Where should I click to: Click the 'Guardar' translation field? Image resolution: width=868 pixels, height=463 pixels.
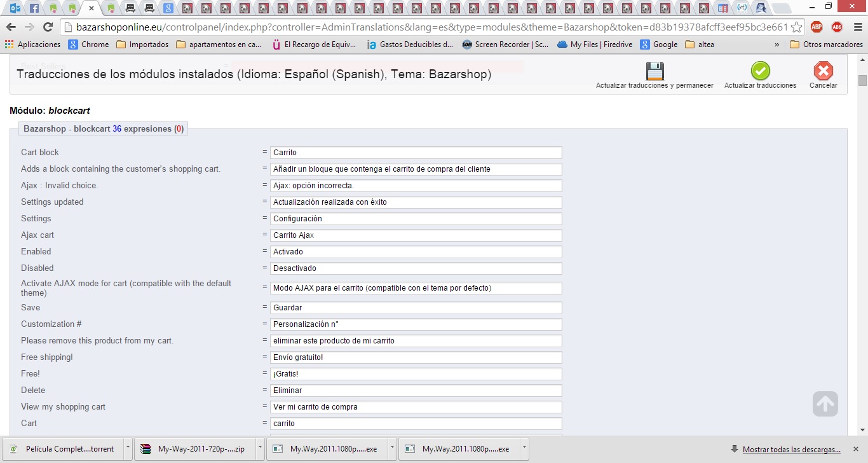pyautogui.click(x=416, y=308)
